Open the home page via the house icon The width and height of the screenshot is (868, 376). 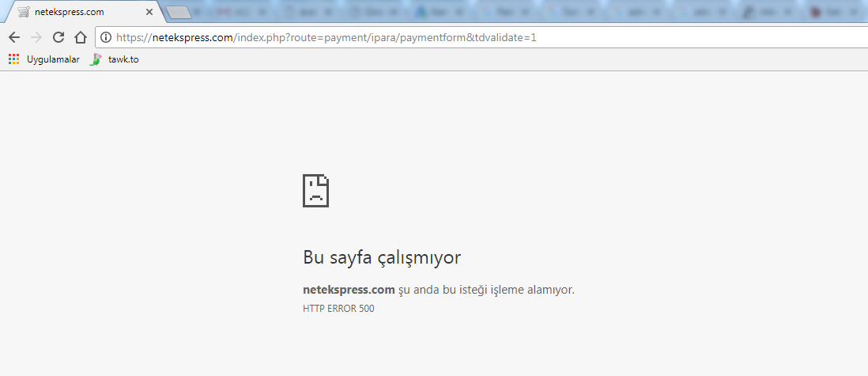[81, 37]
